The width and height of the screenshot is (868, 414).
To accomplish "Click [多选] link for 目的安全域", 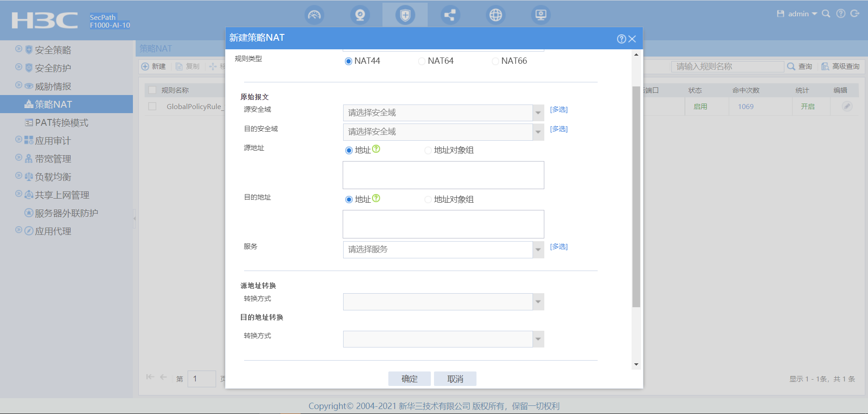I will coord(559,129).
